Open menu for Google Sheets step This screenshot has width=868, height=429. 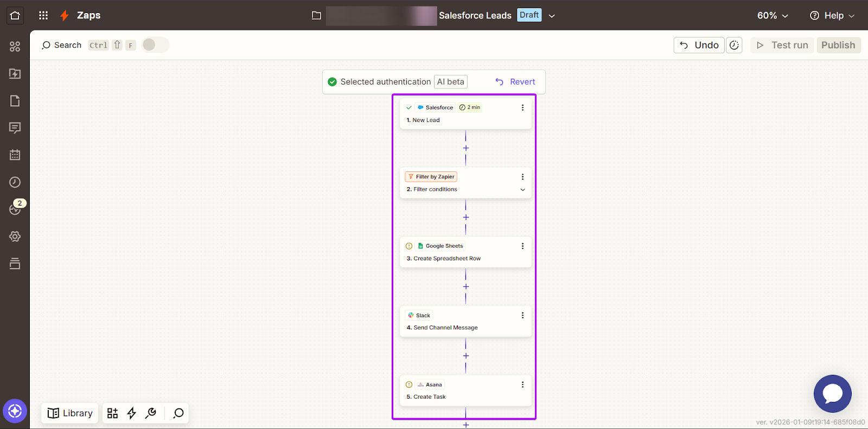click(x=522, y=246)
